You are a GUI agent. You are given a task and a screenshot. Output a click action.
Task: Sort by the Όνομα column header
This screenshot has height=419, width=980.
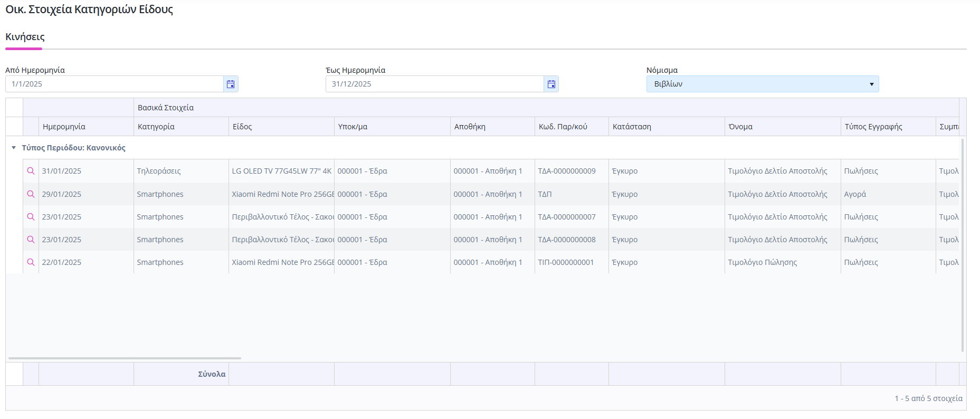tap(783, 127)
